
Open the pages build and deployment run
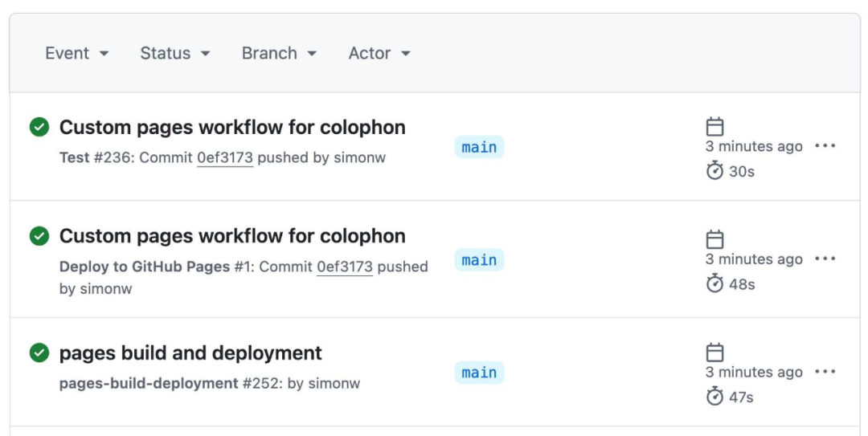coord(190,353)
